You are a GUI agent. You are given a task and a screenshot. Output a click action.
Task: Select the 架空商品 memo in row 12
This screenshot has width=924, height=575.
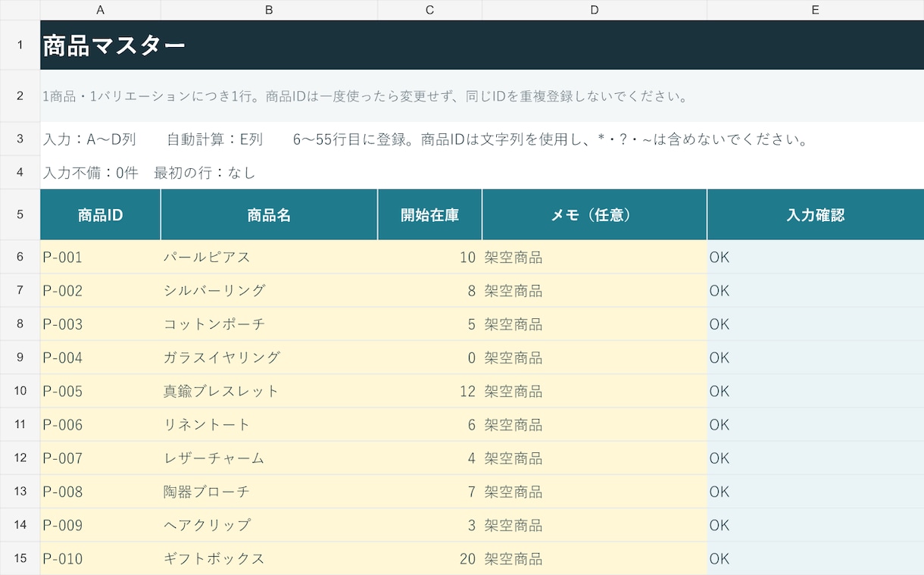point(595,458)
